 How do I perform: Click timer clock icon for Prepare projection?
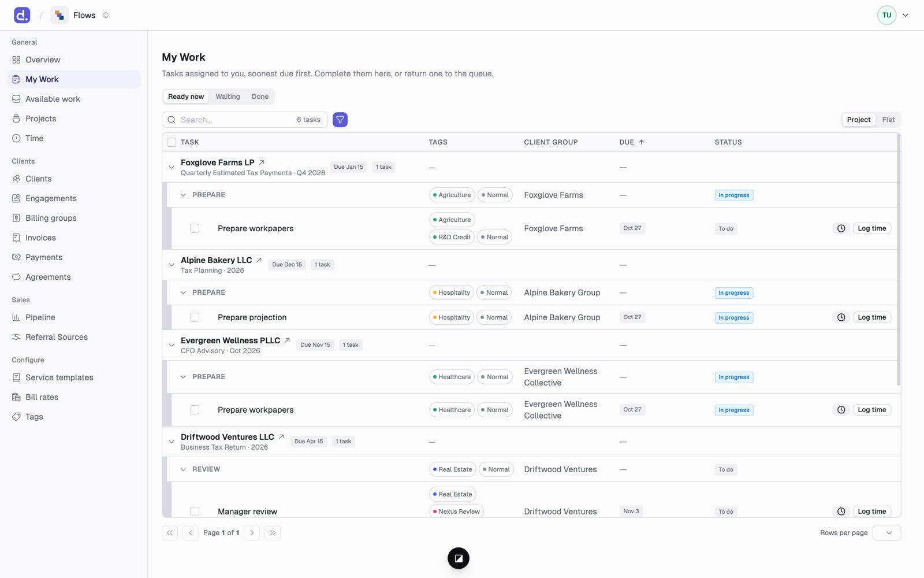click(x=841, y=317)
